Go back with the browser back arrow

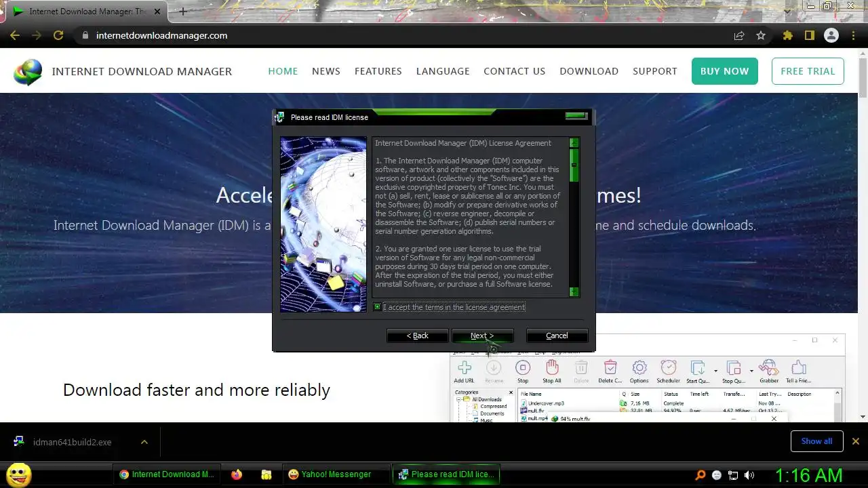[15, 35]
